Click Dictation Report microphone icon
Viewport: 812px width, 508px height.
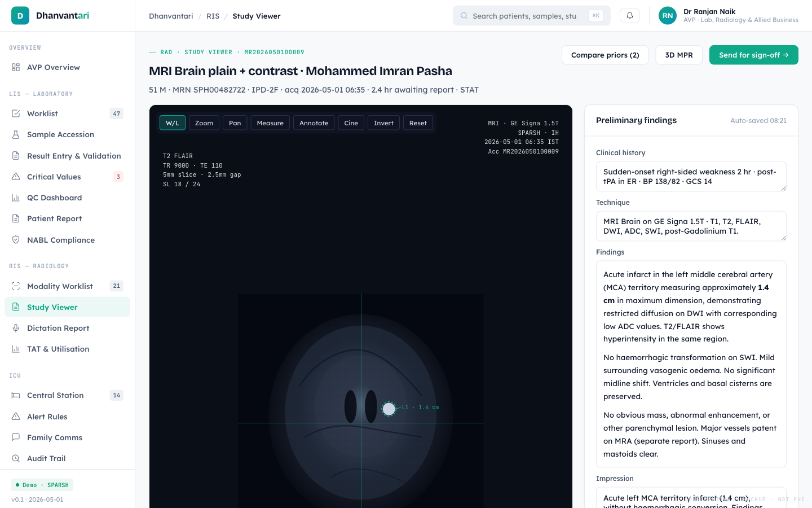(16, 328)
